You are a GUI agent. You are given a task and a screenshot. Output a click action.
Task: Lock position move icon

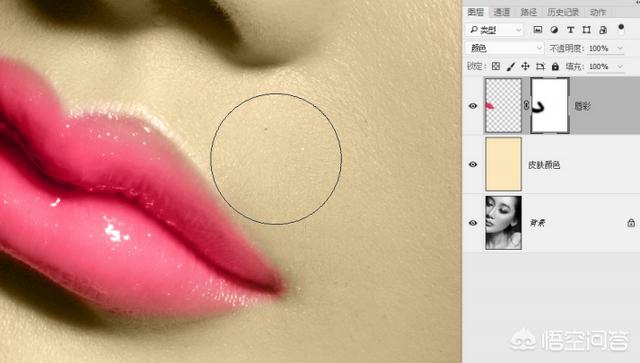click(525, 66)
